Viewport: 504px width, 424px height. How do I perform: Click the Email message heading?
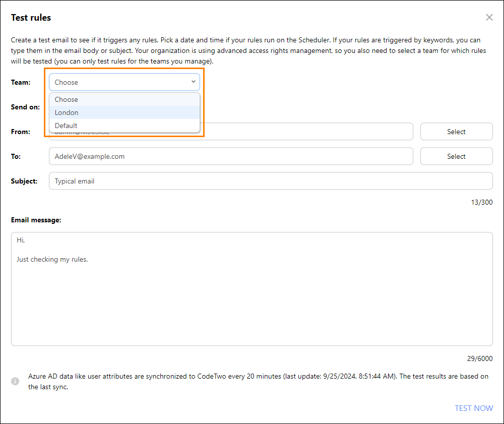coord(36,220)
